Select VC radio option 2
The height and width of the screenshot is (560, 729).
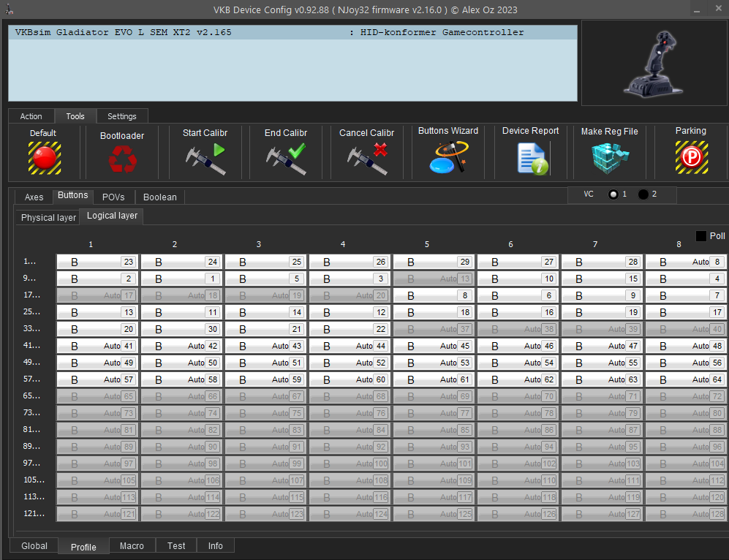pos(643,194)
